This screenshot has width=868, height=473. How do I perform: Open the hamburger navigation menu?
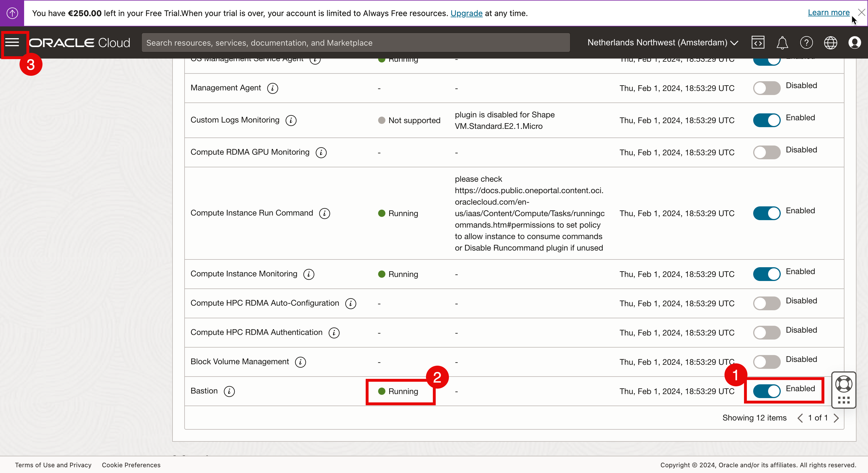(12, 42)
